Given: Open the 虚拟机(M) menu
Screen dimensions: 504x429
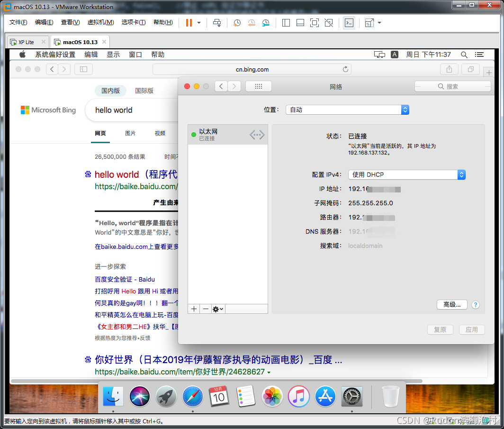Looking at the screenshot, I should 100,22.
